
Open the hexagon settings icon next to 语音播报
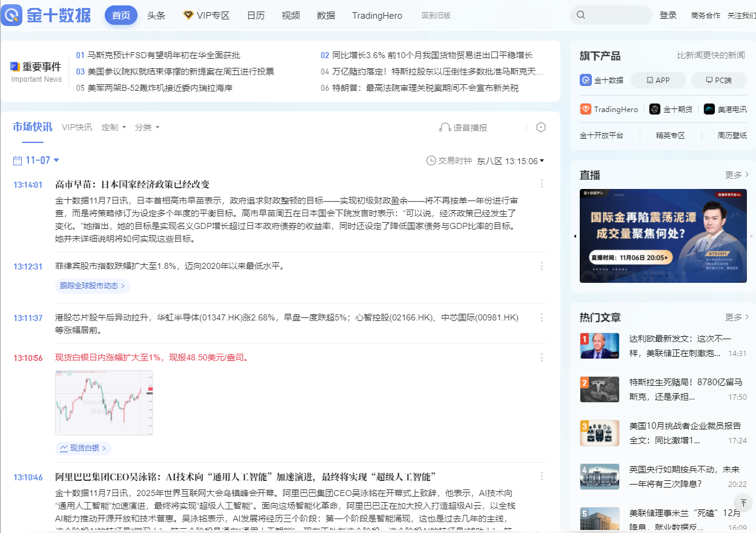(540, 127)
